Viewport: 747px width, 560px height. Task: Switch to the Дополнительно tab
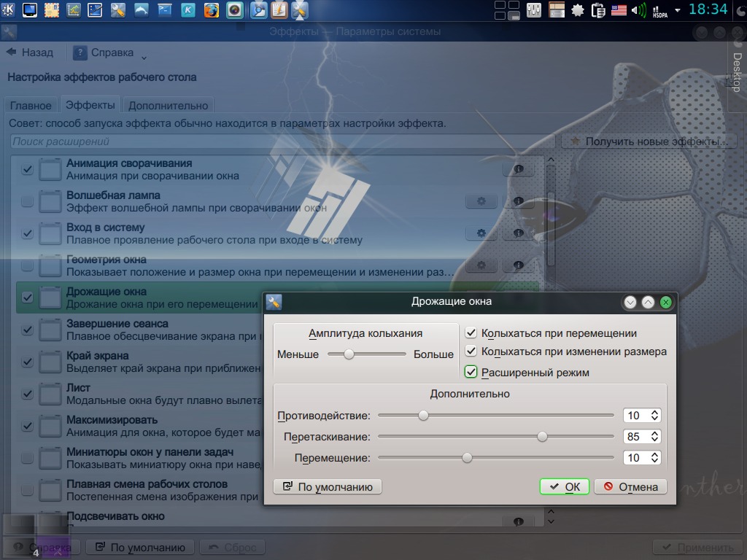(x=169, y=105)
